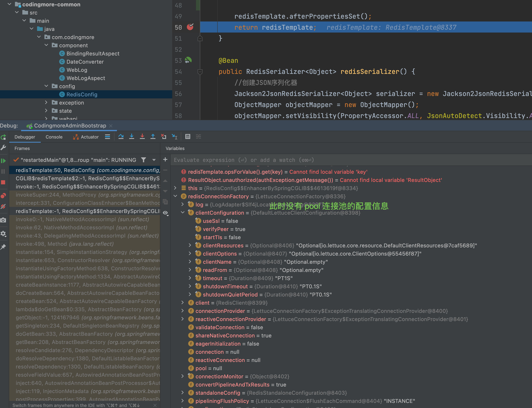
Task: Toggle the breakpoint on line 50
Action: click(x=190, y=27)
